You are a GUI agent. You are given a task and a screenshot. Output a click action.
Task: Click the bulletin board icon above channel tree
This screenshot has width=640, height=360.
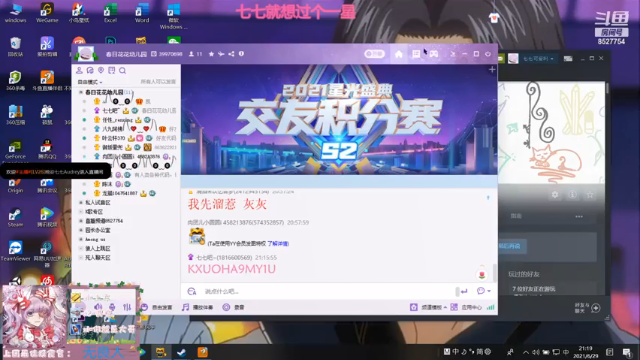tap(111, 70)
